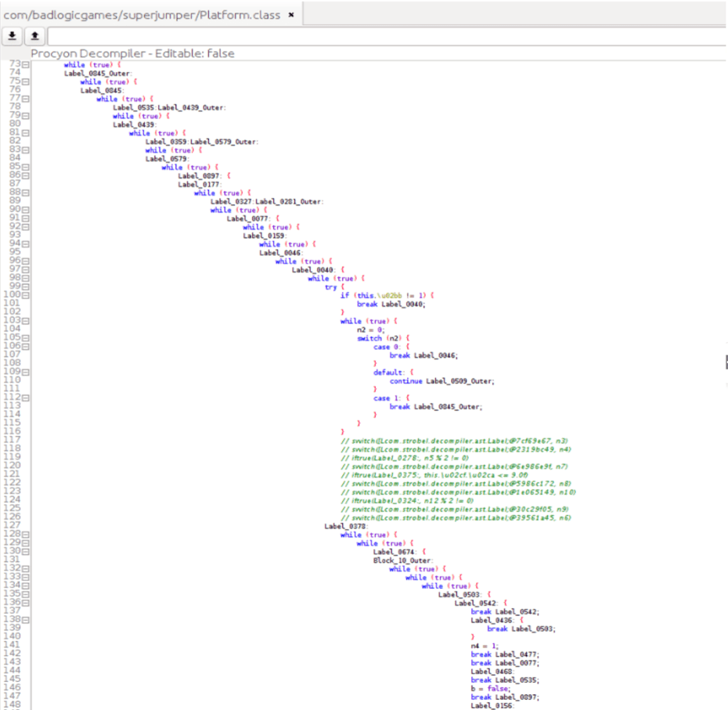Click the down-arrow search next icon
728x710 pixels.
[x=14, y=36]
